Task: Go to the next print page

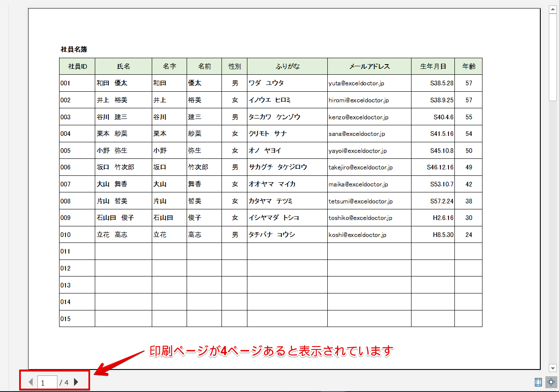Action: (76, 382)
